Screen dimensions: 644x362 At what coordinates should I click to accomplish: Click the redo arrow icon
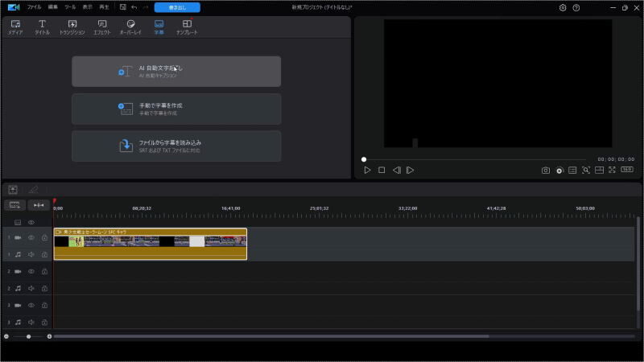point(146,7)
